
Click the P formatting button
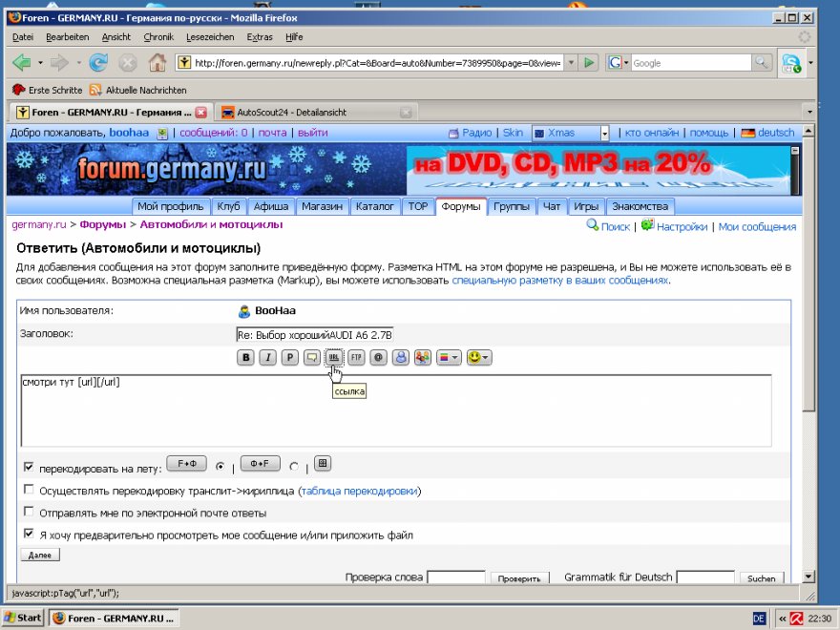coord(290,357)
